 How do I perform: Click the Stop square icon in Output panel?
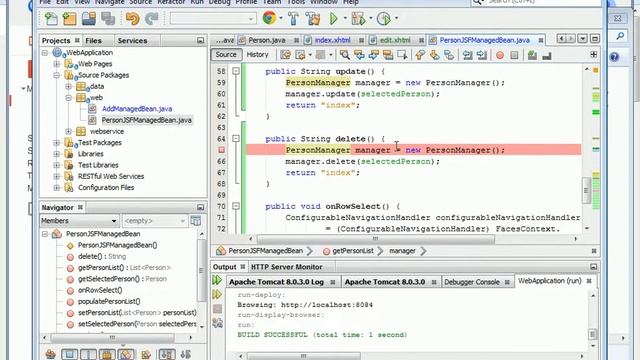click(x=217, y=309)
